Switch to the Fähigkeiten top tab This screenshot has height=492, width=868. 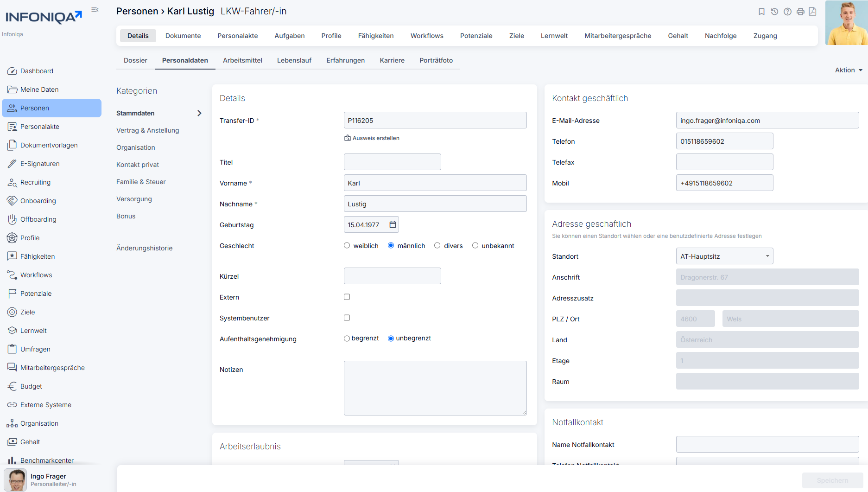(x=376, y=36)
